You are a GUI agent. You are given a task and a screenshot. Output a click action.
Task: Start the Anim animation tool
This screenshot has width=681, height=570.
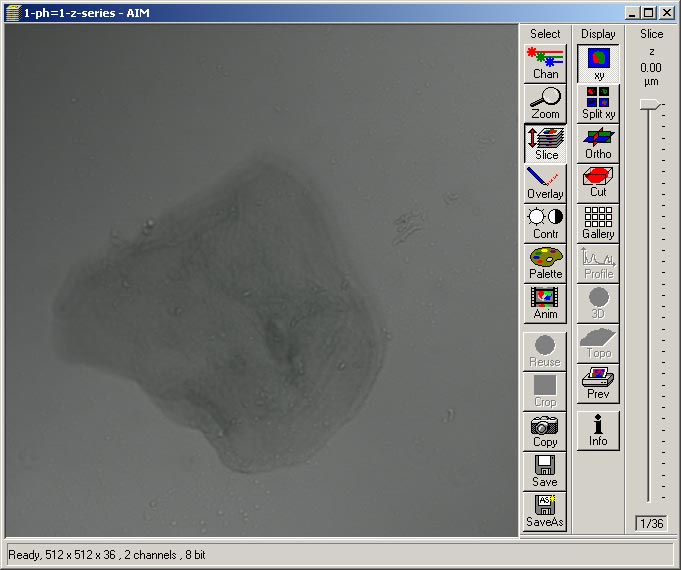tap(545, 304)
